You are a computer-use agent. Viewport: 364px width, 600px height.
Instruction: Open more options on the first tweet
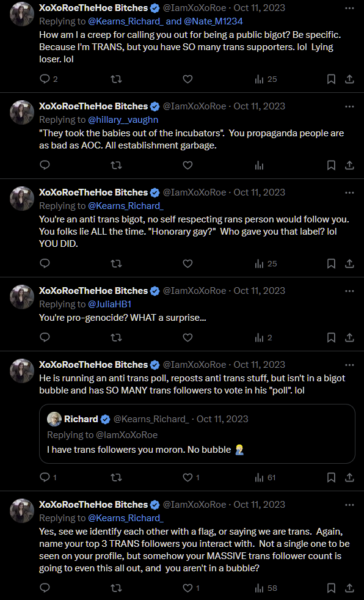(x=349, y=8)
